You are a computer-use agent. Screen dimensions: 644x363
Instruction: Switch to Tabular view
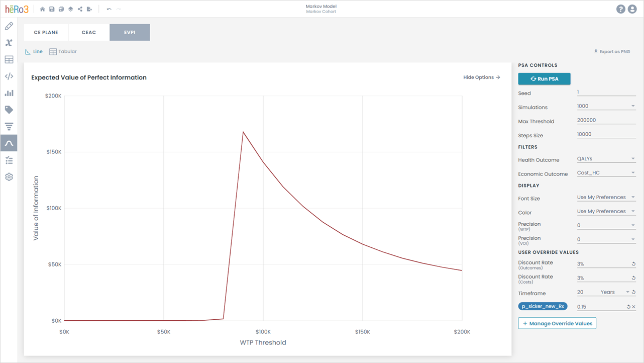click(x=63, y=51)
